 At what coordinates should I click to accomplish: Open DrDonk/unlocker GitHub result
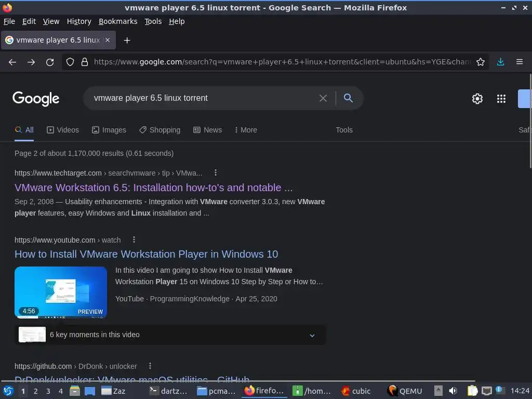(x=132, y=379)
